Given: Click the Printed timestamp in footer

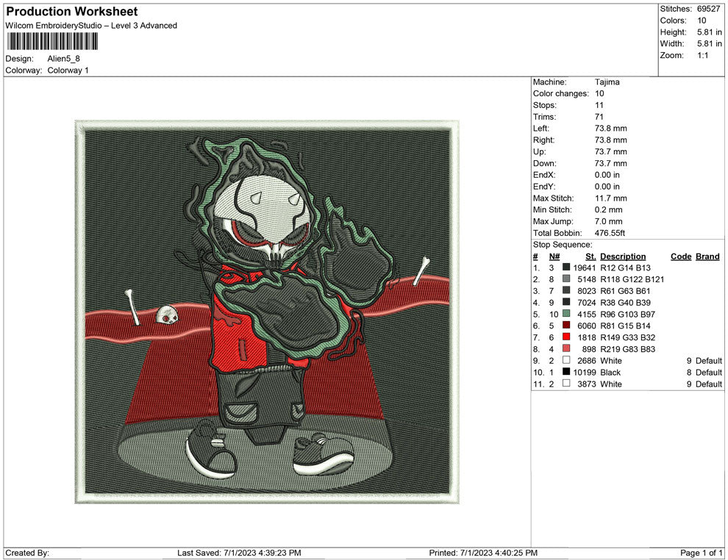Looking at the screenshot, I should pyautogui.click(x=483, y=553).
